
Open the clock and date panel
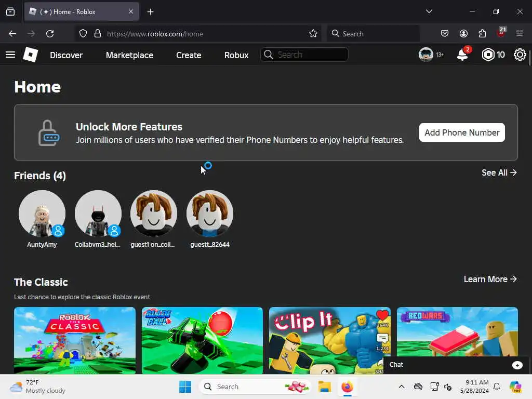pyautogui.click(x=474, y=387)
